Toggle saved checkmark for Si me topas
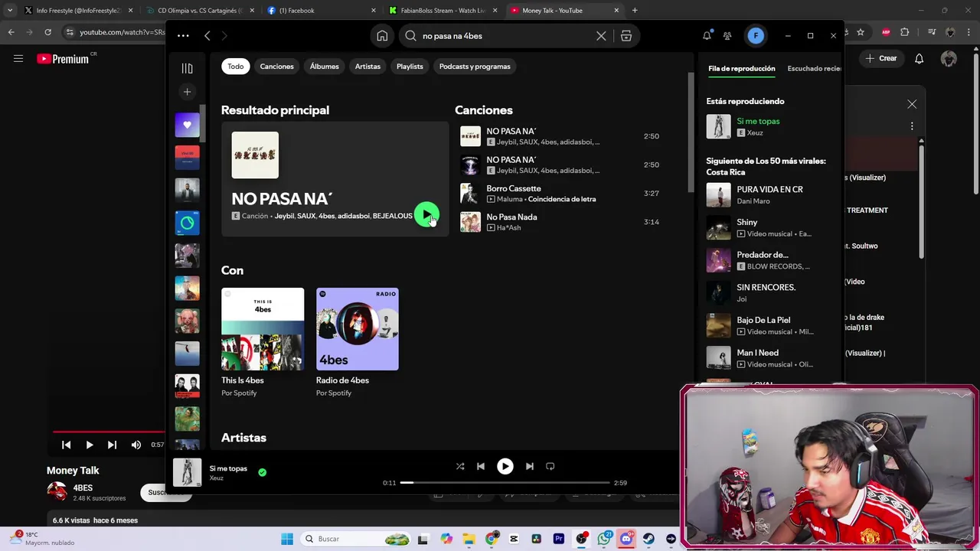Image resolution: width=980 pixels, height=551 pixels. coord(262,472)
